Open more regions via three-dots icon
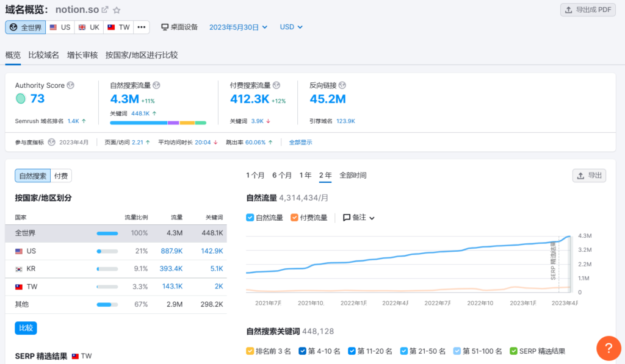 142,27
